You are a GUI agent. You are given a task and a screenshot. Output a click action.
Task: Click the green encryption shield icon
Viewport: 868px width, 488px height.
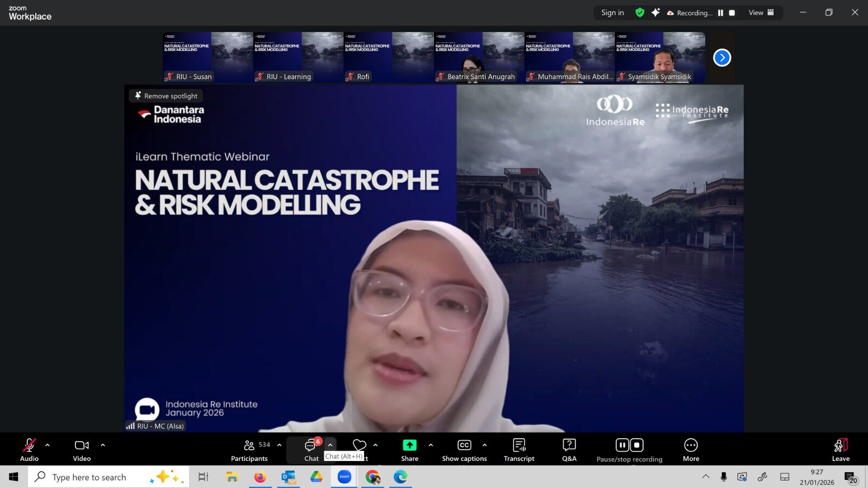coord(640,12)
